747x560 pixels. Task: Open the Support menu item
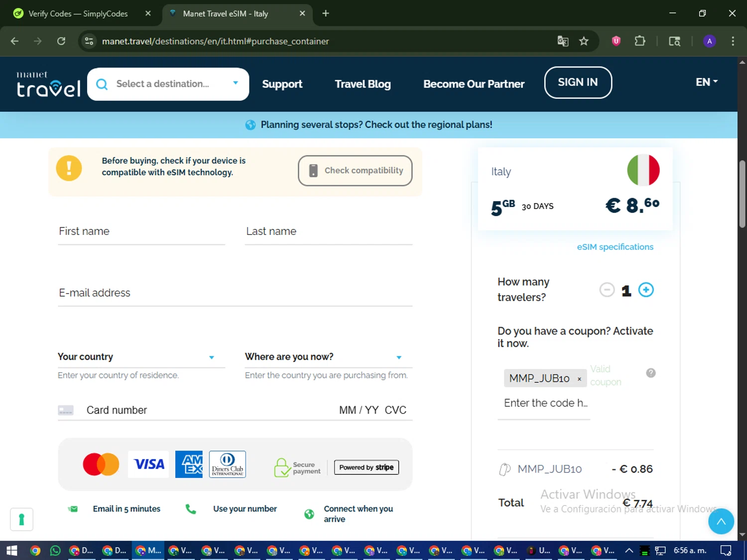click(282, 84)
